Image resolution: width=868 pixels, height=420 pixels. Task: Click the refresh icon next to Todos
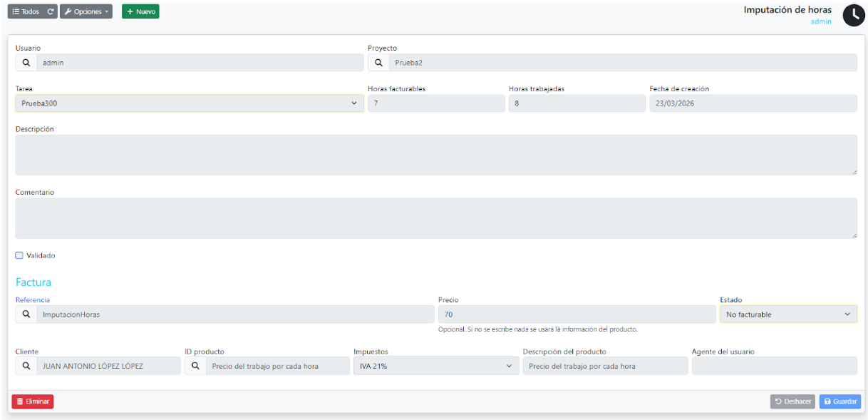pos(50,11)
